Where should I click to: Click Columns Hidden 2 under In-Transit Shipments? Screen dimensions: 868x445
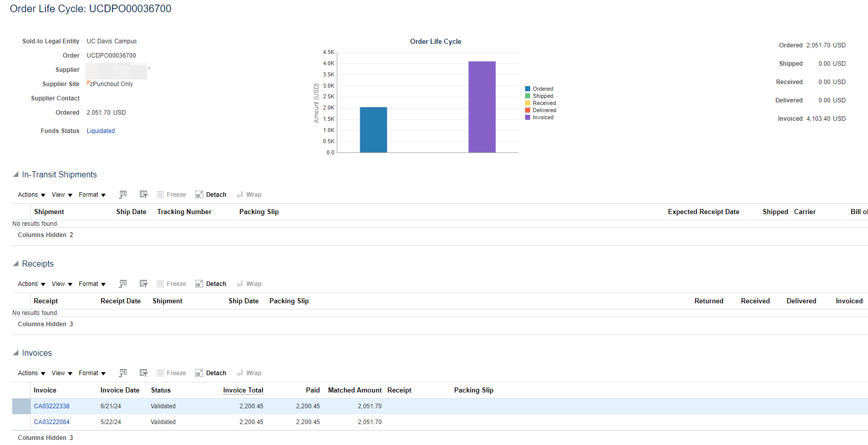coord(45,235)
